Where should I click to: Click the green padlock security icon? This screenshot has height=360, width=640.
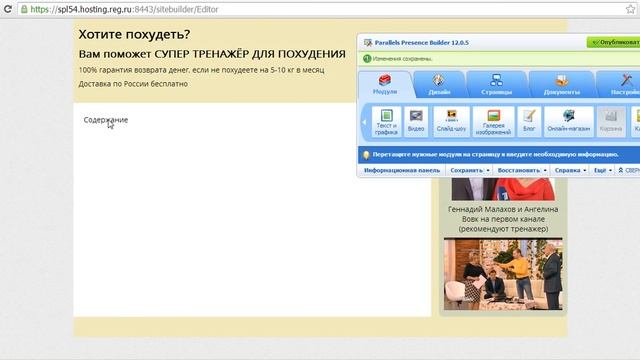pyautogui.click(x=24, y=9)
